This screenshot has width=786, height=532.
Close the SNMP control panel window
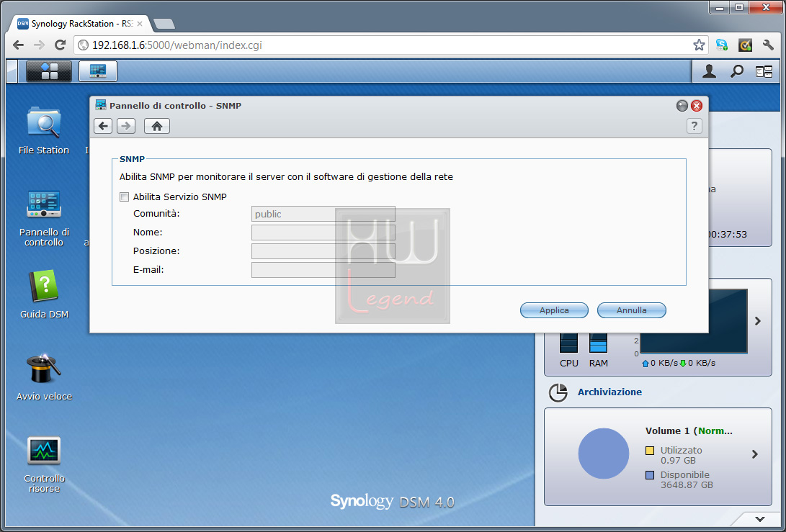tap(697, 106)
